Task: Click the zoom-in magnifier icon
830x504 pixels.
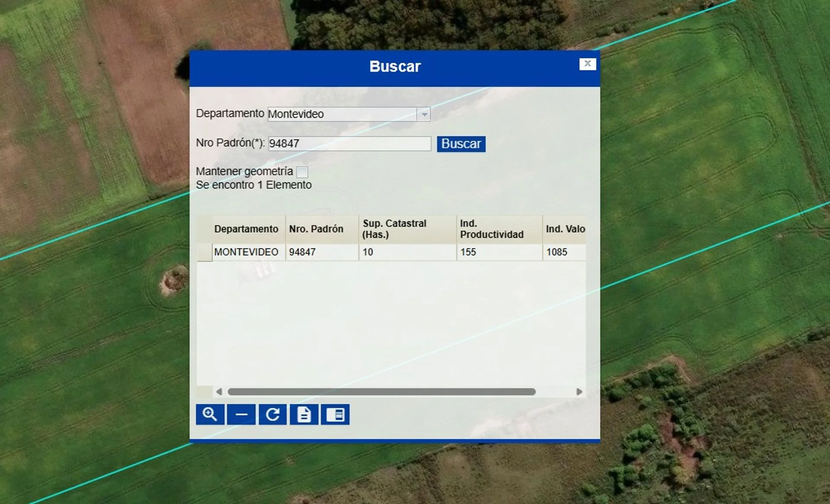Action: point(210,415)
